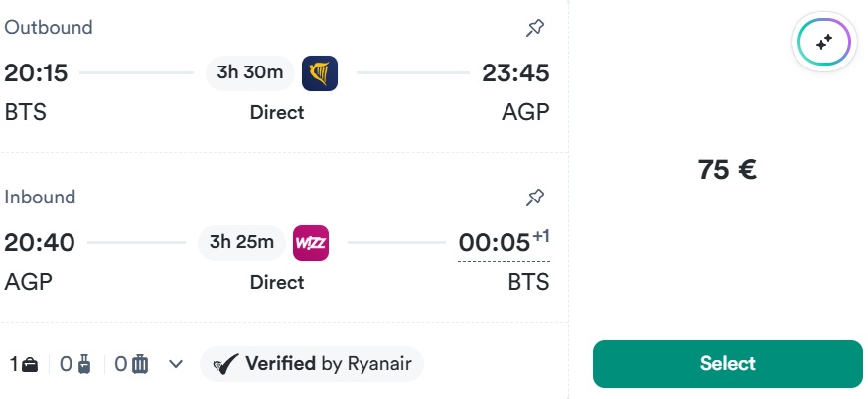Click the personal item bag icon
Viewport: 868px width, 399px height.
30,364
